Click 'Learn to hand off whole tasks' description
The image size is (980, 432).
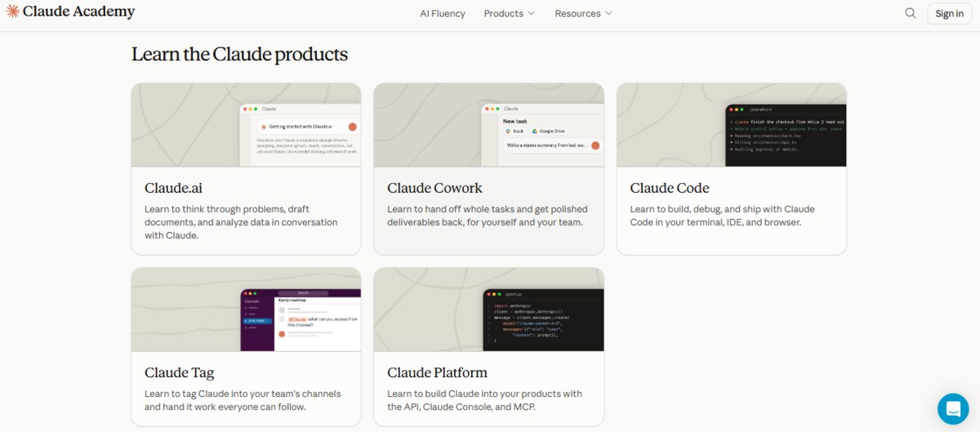487,216
